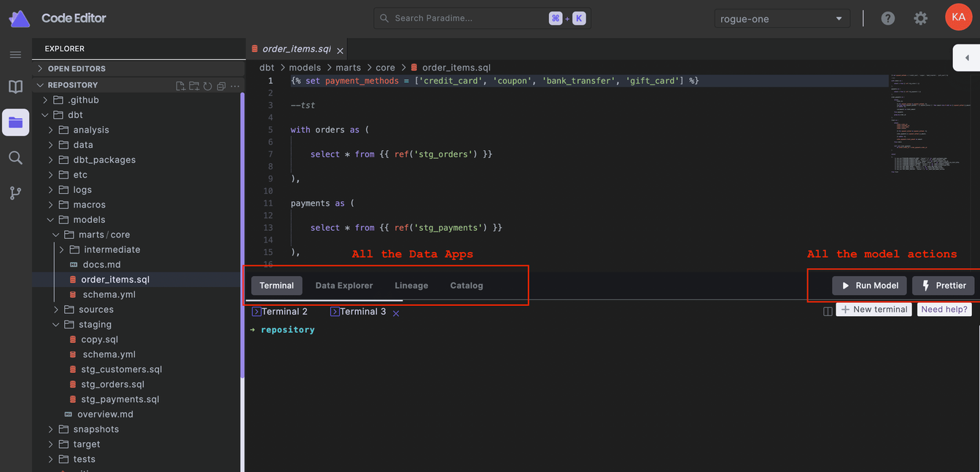Close Terminal 3 with the x icon
Screen dimensions: 980x472
[396, 313]
